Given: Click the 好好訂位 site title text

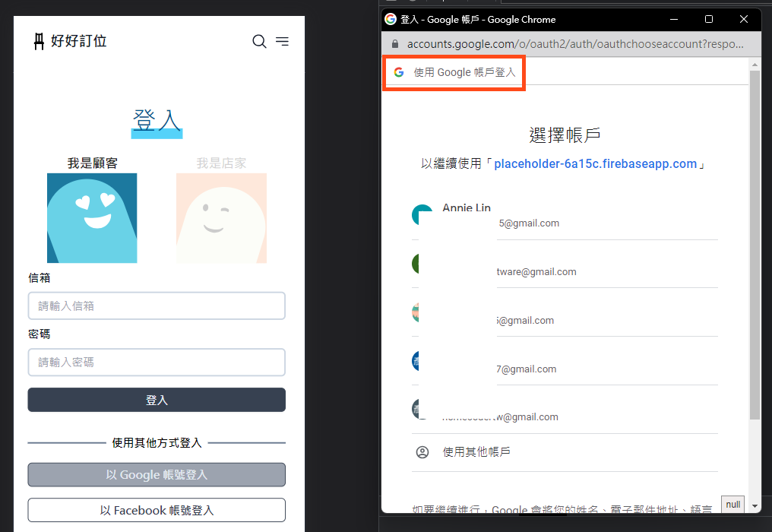Looking at the screenshot, I should (79, 41).
